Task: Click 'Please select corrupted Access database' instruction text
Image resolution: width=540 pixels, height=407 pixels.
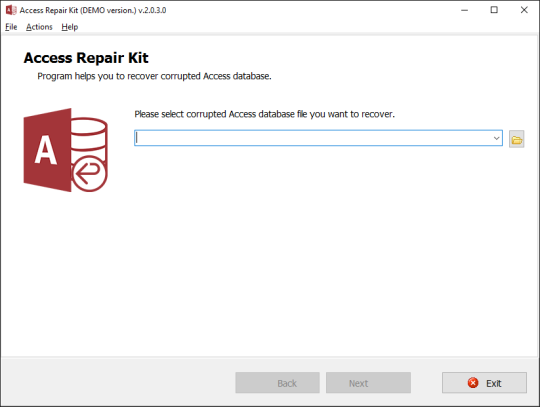Action: [x=264, y=114]
